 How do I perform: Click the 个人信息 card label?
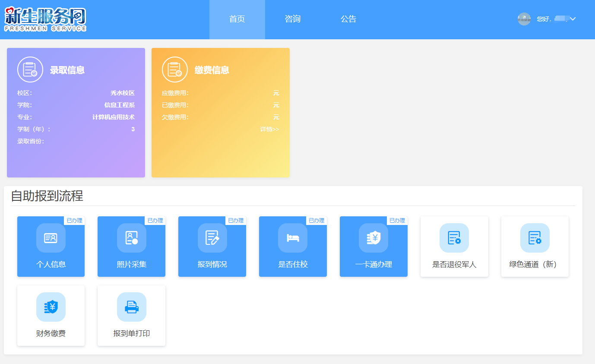pyautogui.click(x=51, y=264)
